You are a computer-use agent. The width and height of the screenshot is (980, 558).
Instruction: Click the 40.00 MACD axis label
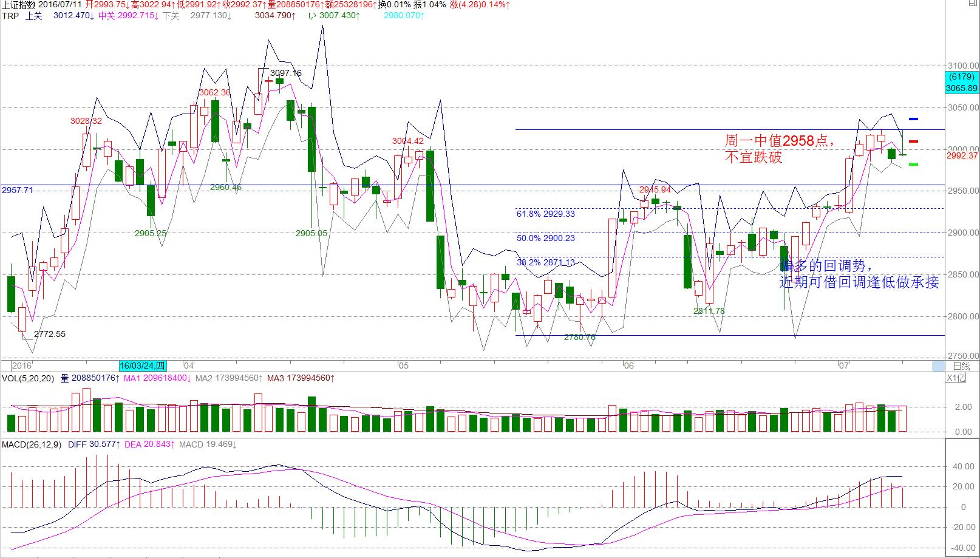[964, 467]
